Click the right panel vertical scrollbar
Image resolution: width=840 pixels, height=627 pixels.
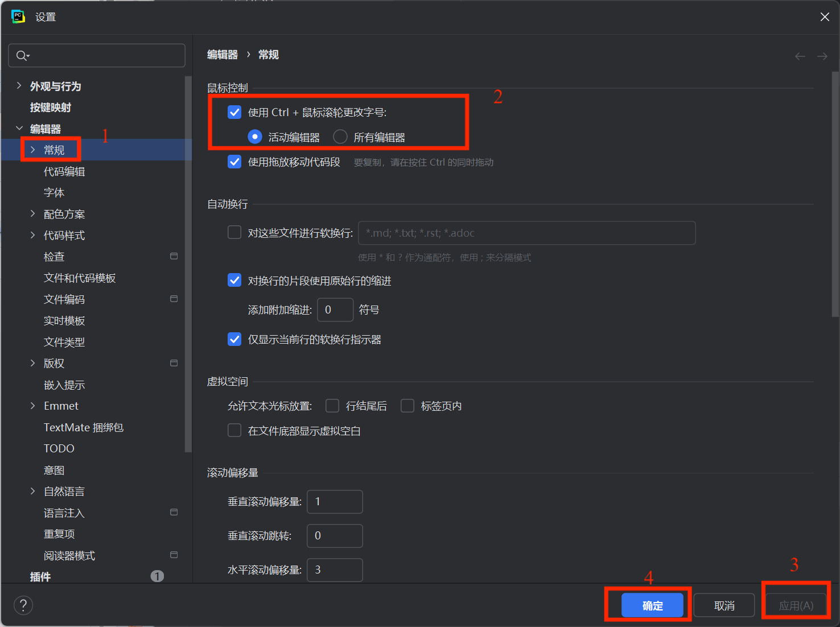point(835,193)
